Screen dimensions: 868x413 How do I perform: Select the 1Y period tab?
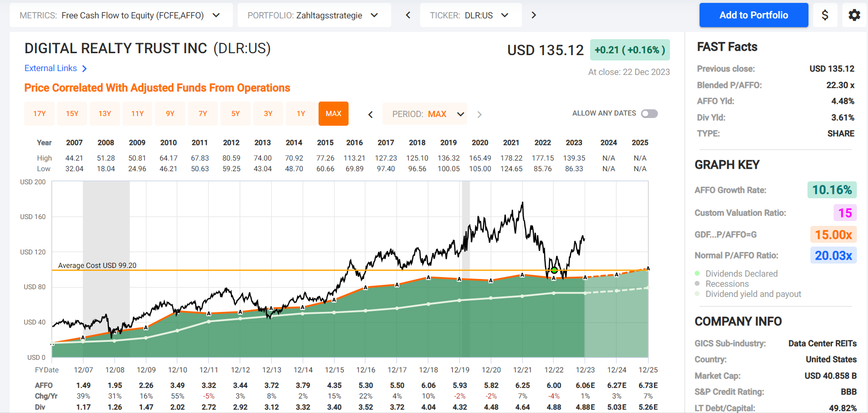coord(301,114)
